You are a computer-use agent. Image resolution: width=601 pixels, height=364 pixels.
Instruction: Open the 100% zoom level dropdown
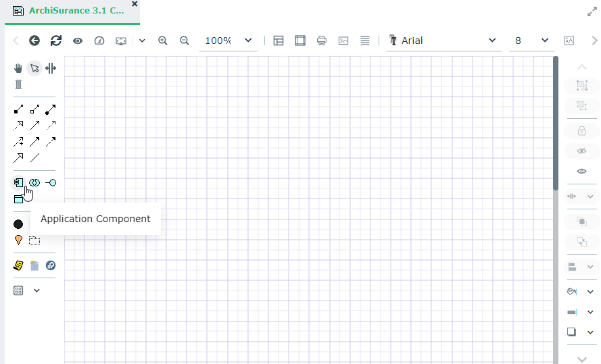click(x=228, y=41)
